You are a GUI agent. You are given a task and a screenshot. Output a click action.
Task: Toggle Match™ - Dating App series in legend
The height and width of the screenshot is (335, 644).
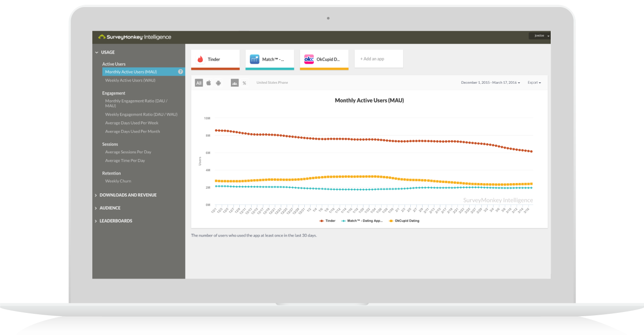[362, 221]
